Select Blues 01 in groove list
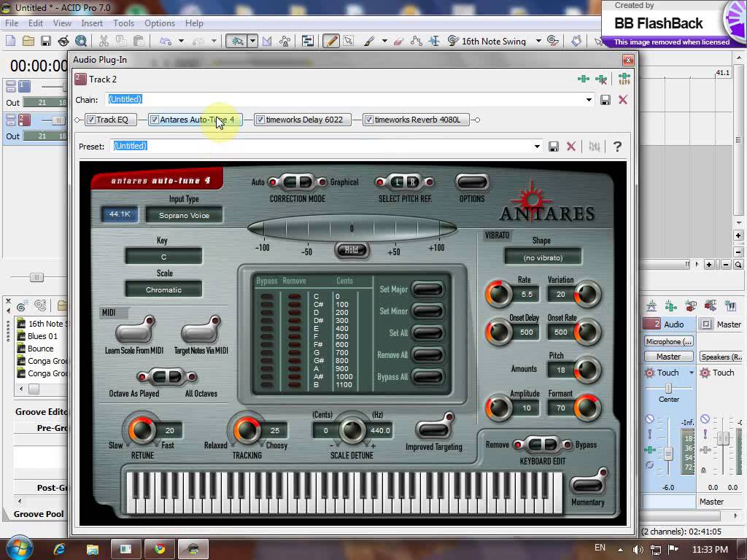 [x=42, y=336]
